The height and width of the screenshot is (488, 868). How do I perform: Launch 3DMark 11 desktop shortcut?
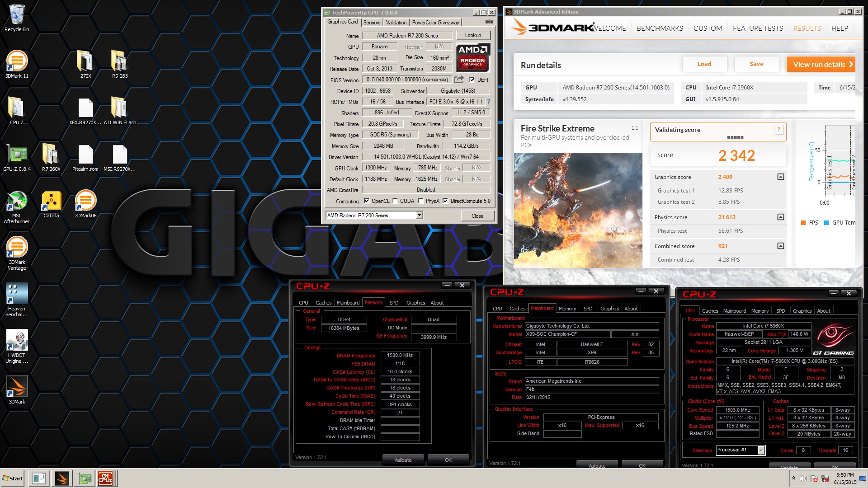pos(17,65)
